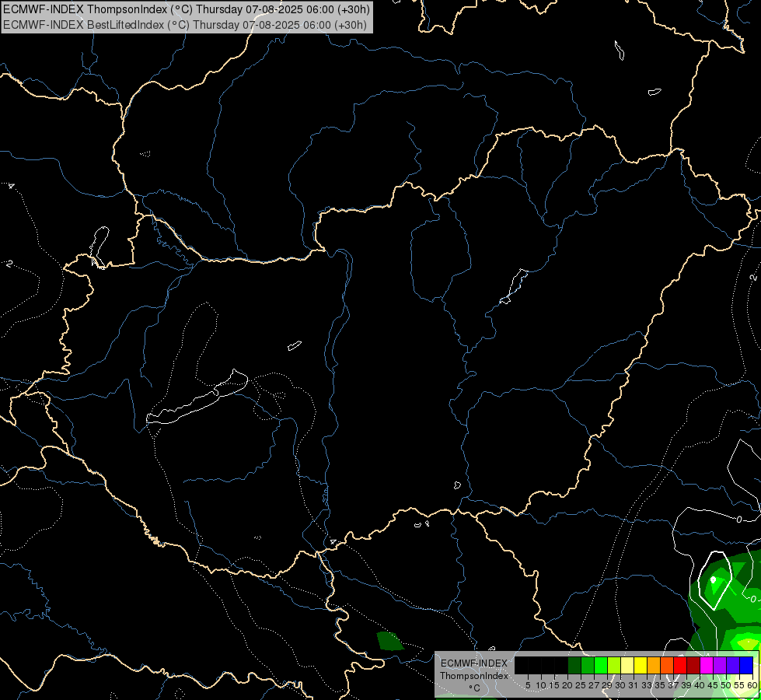Click the legend tick value "5"
This screenshot has height=700, width=761.
pyautogui.click(x=528, y=685)
